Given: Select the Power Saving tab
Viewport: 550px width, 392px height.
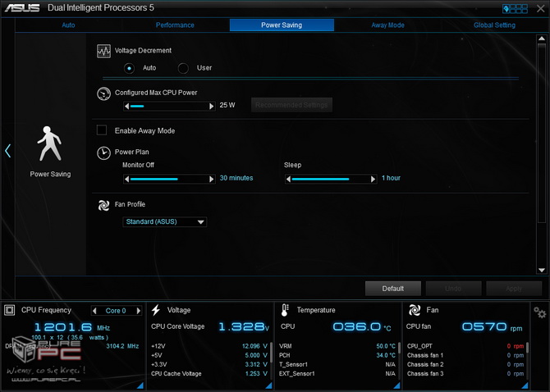Looking at the screenshot, I should pyautogui.click(x=282, y=25).
